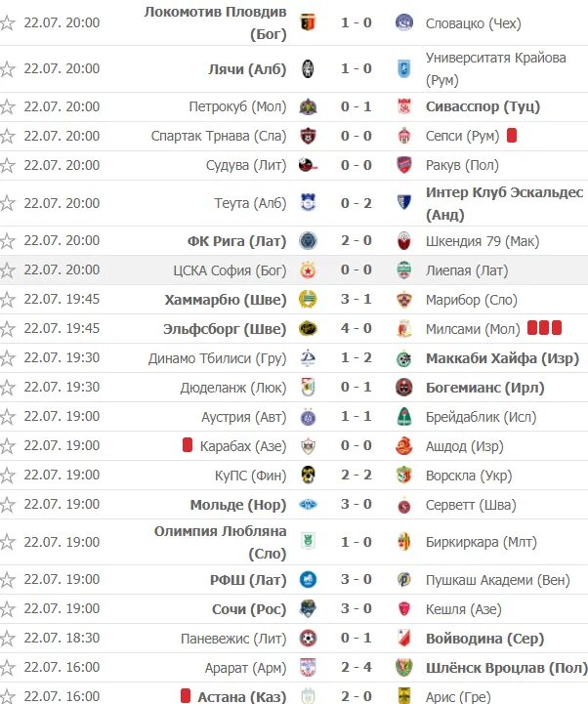
Task: Click the РФШ blue round crest
Action: [x=308, y=580]
